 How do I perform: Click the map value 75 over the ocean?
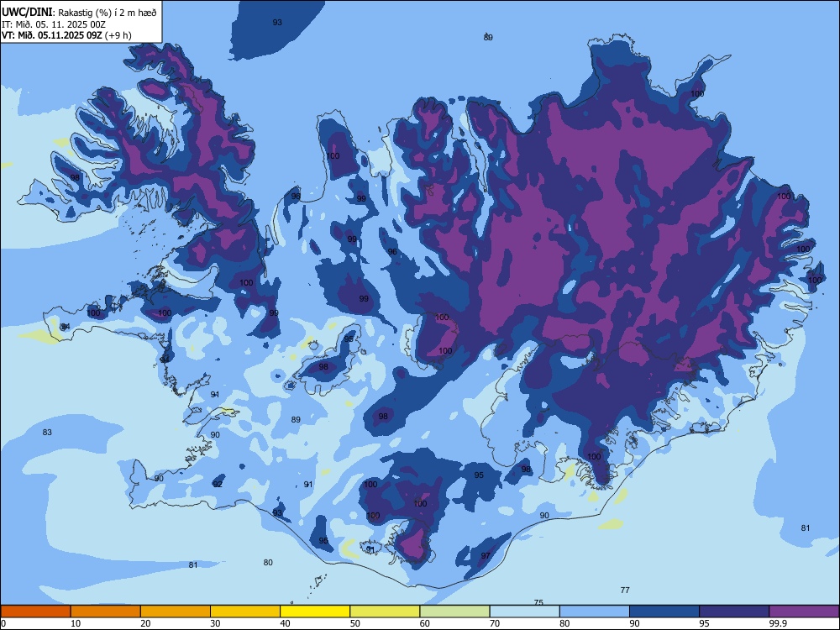pos(538,602)
